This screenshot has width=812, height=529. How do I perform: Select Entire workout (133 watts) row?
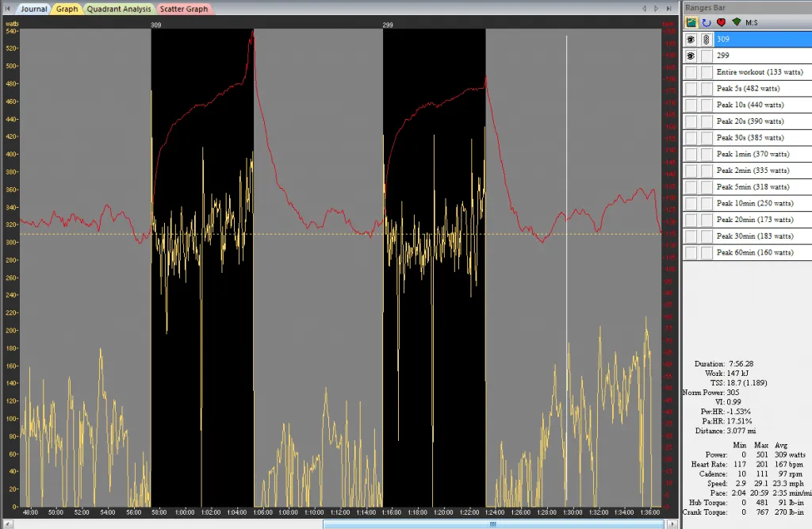[x=763, y=72]
